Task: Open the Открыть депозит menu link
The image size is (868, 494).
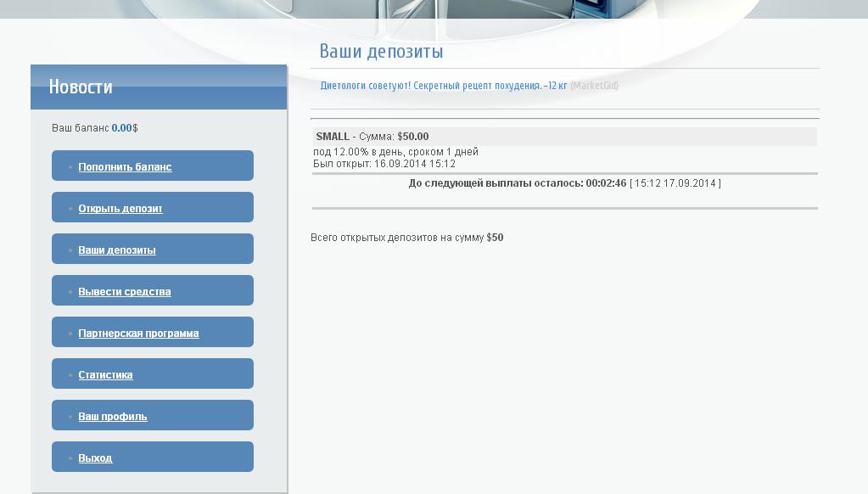Action: [120, 208]
